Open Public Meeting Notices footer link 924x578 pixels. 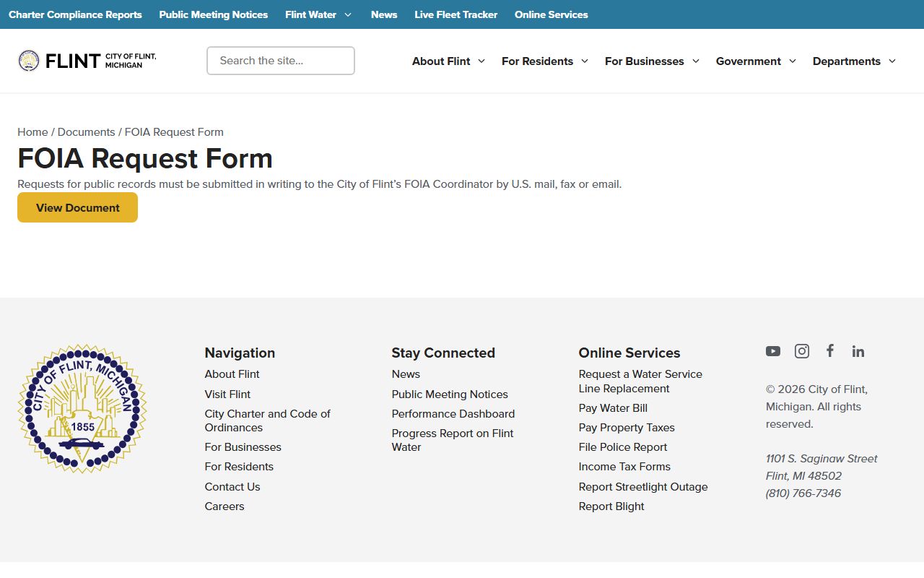[450, 394]
